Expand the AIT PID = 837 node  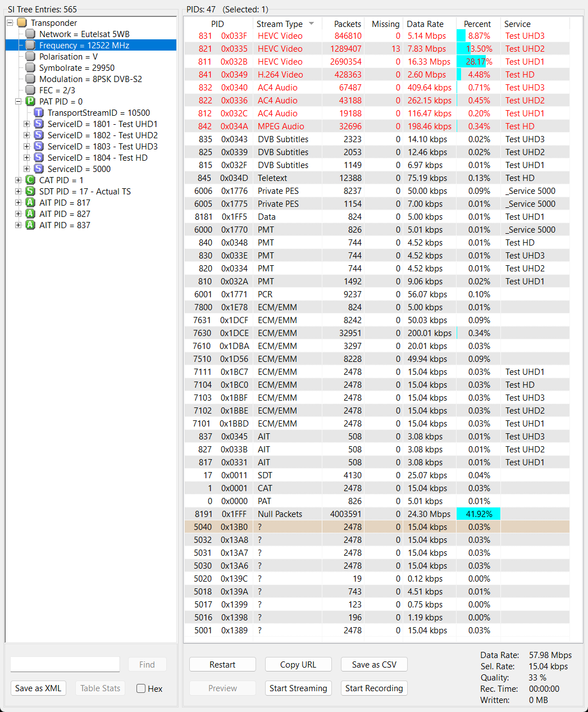(x=18, y=225)
